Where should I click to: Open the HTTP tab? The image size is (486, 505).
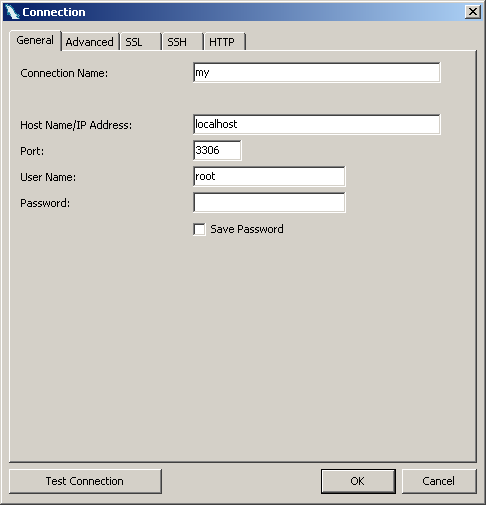[225, 42]
